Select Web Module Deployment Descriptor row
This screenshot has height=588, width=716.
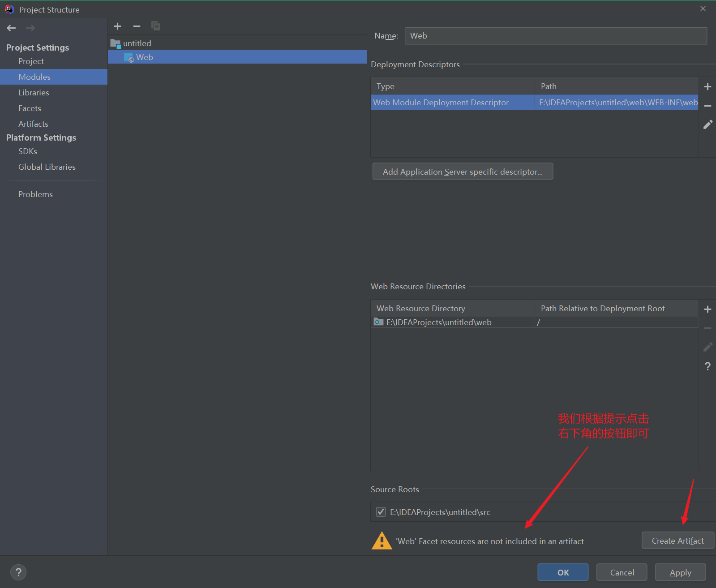point(535,102)
